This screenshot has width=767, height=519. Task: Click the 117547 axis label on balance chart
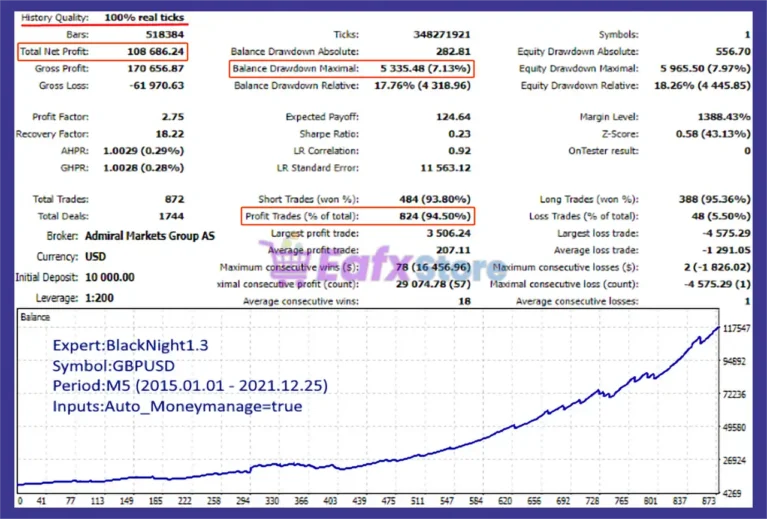pos(735,328)
